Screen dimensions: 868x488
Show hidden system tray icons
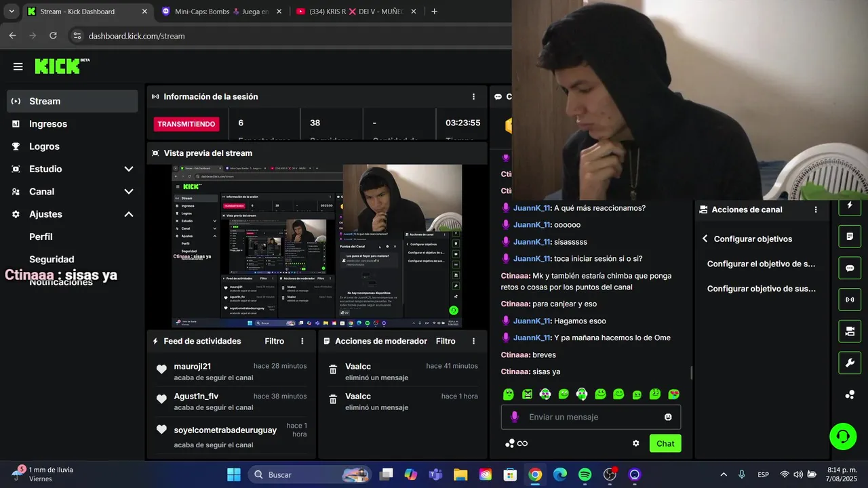click(724, 474)
